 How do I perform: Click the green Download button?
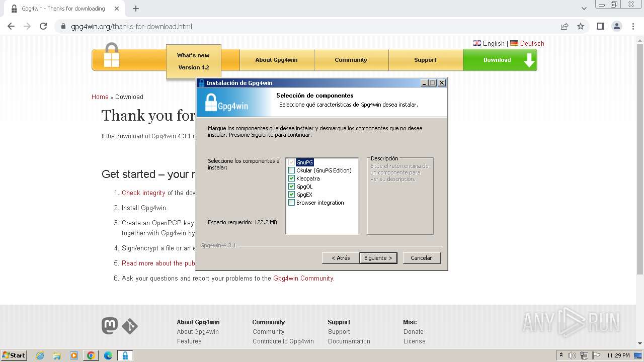(500, 60)
